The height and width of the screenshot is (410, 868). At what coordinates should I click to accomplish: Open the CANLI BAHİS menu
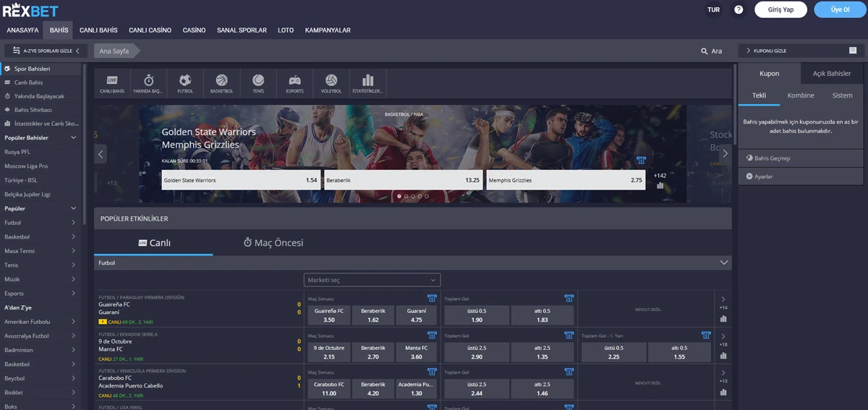(98, 30)
